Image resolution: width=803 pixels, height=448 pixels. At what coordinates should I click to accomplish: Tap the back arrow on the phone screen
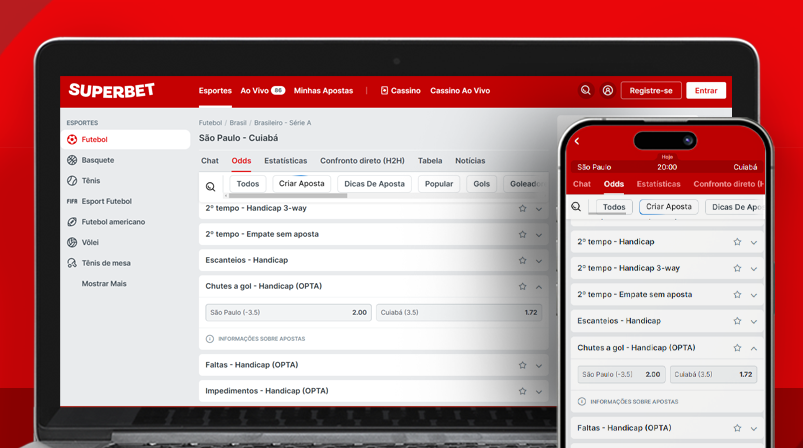point(577,142)
